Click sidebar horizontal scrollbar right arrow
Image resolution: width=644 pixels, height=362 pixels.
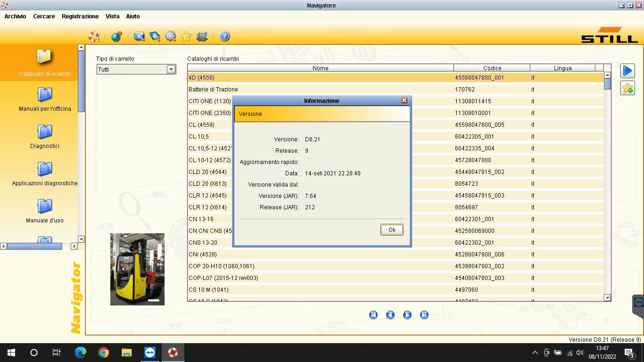[74, 246]
